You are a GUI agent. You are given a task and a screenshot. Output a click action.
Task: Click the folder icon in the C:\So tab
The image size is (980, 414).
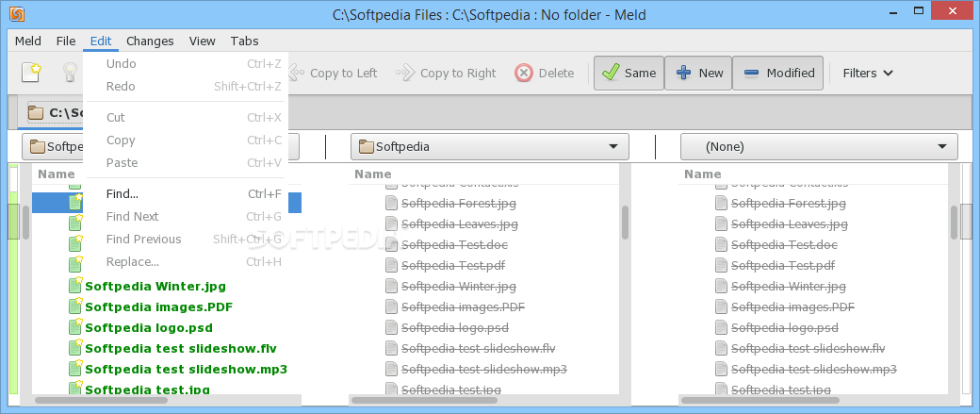36,112
